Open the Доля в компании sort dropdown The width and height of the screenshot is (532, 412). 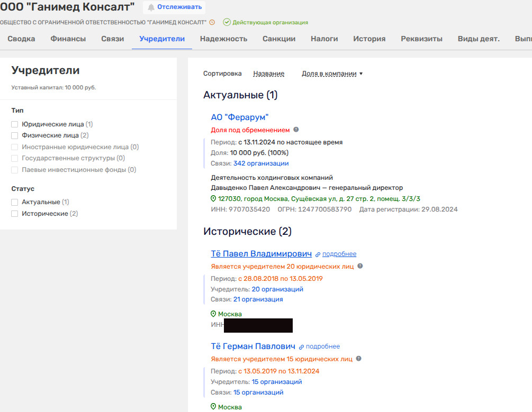(332, 74)
